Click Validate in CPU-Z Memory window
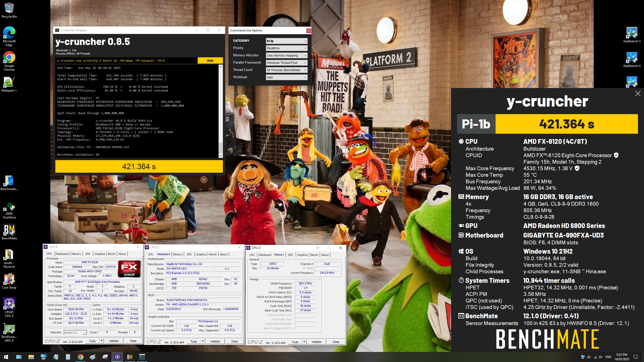 pos(316,342)
